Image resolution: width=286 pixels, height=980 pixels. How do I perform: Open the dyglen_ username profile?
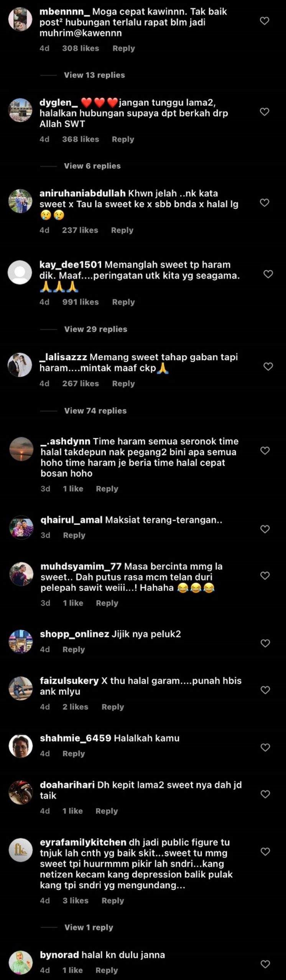(59, 103)
